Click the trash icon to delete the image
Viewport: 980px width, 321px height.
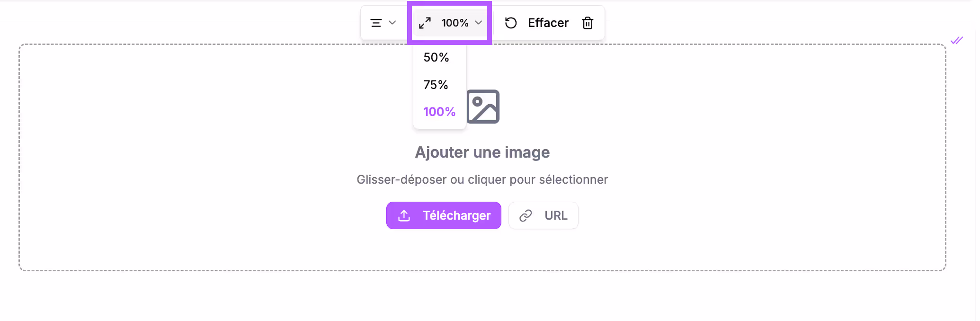(588, 23)
